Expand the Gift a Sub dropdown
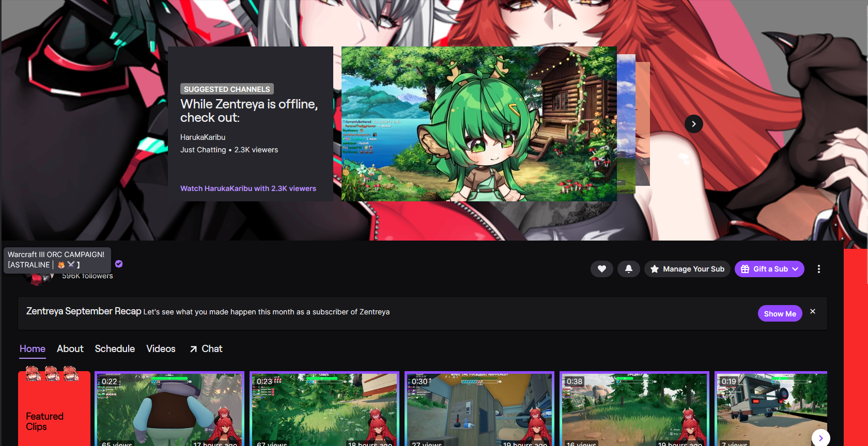 (x=769, y=269)
